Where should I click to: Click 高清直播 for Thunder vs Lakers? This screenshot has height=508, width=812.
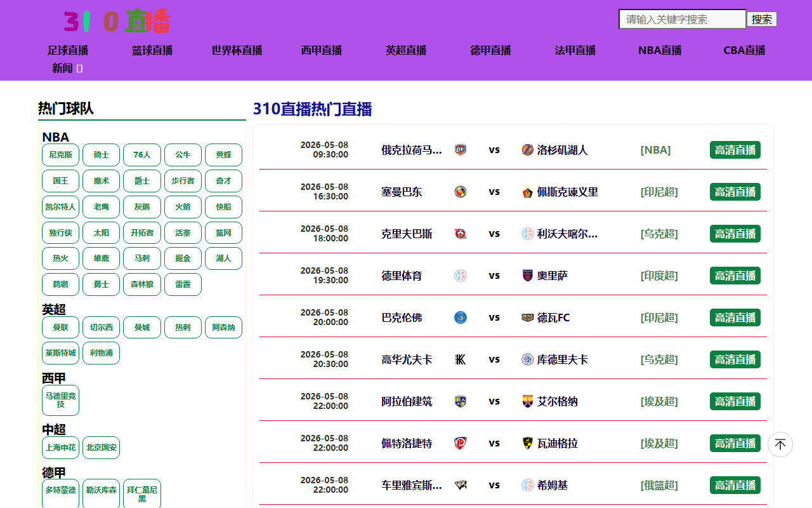click(735, 150)
